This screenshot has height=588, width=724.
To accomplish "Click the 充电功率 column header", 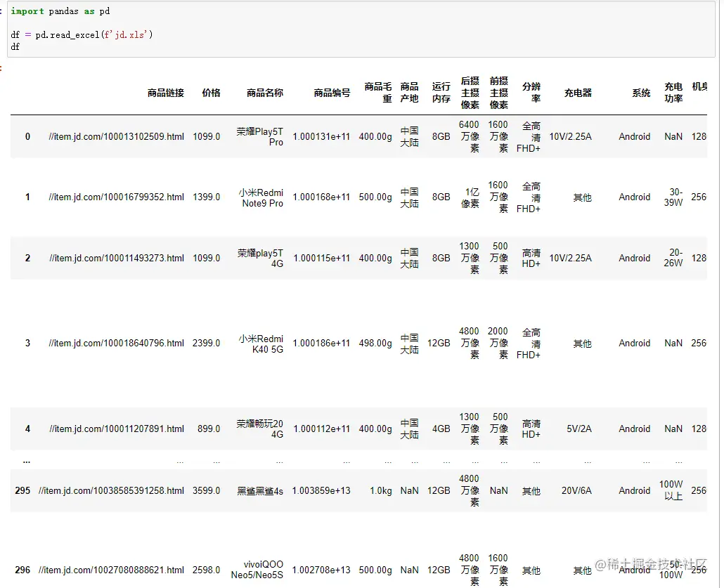I will pos(673,93).
